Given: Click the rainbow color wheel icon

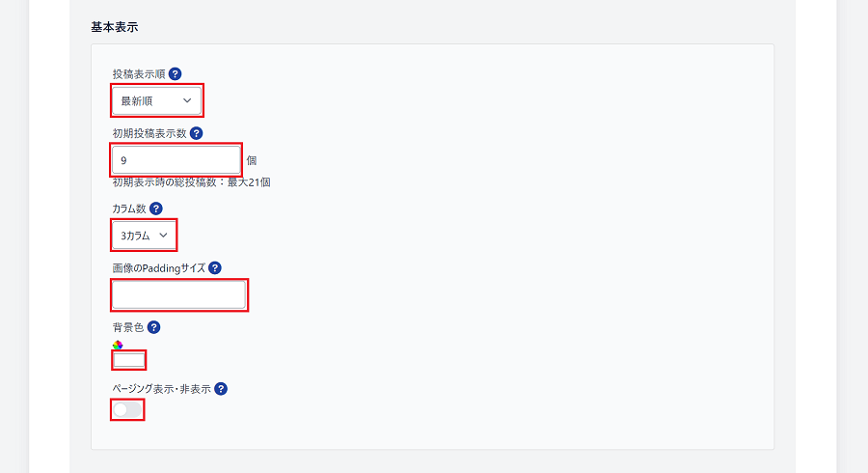Looking at the screenshot, I should 118,345.
